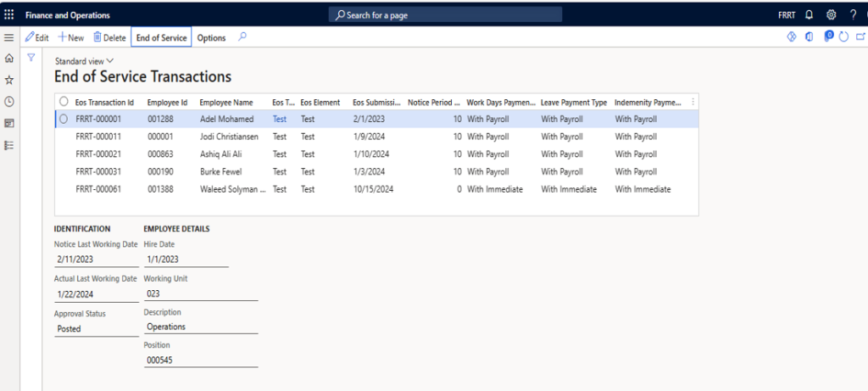Refresh the page using the refresh icon

(843, 37)
